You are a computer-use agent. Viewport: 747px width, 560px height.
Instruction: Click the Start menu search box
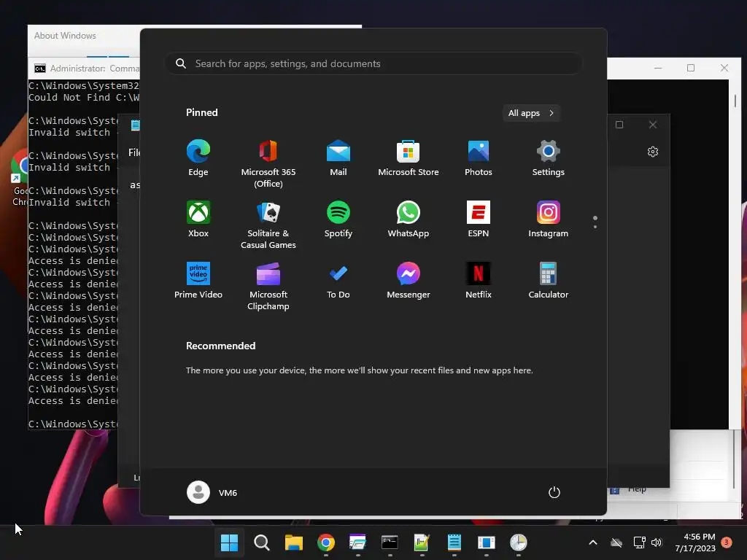coord(374,64)
